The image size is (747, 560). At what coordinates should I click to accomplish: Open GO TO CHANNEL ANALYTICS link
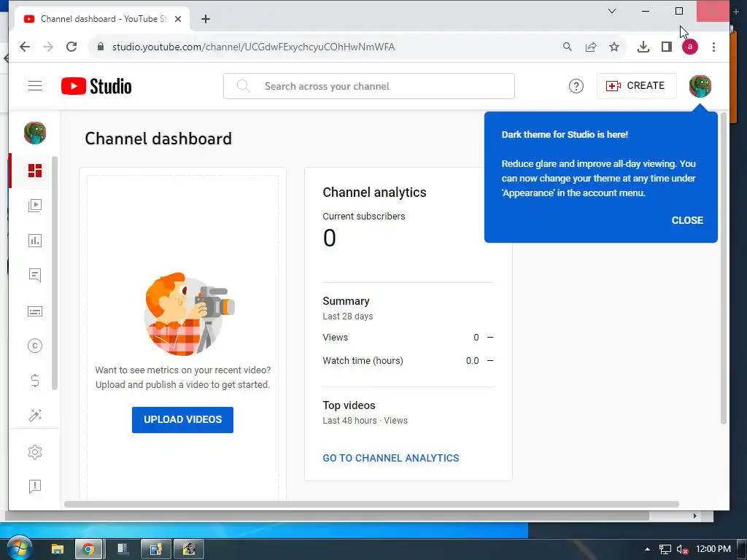point(391,458)
